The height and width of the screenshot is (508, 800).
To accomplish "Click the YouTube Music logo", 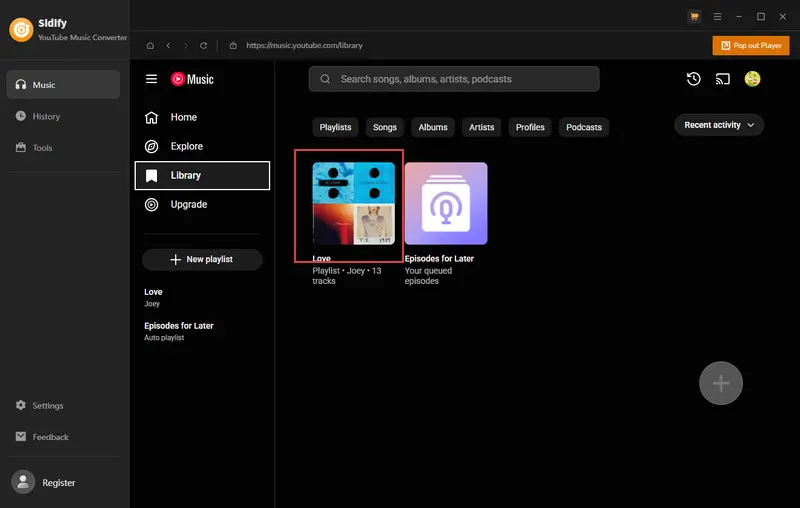I will [192, 79].
